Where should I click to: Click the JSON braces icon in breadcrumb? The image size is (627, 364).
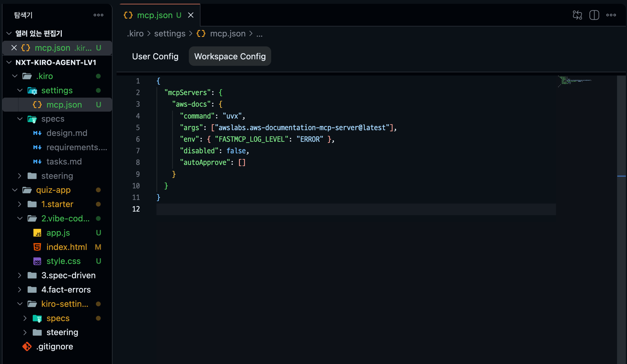tap(201, 34)
